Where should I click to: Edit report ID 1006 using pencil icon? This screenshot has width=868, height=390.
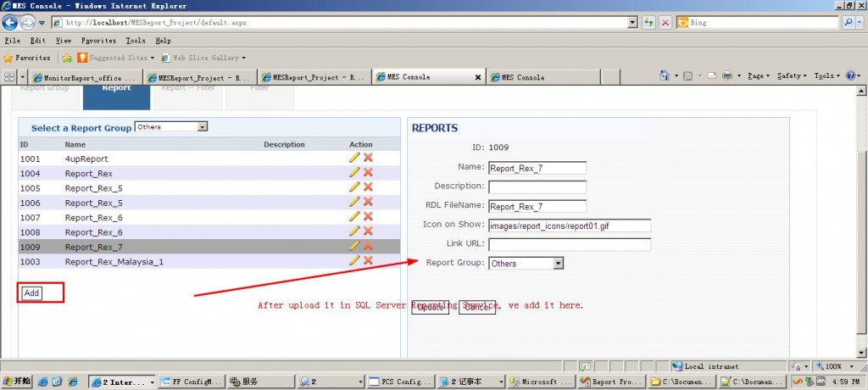355,202
